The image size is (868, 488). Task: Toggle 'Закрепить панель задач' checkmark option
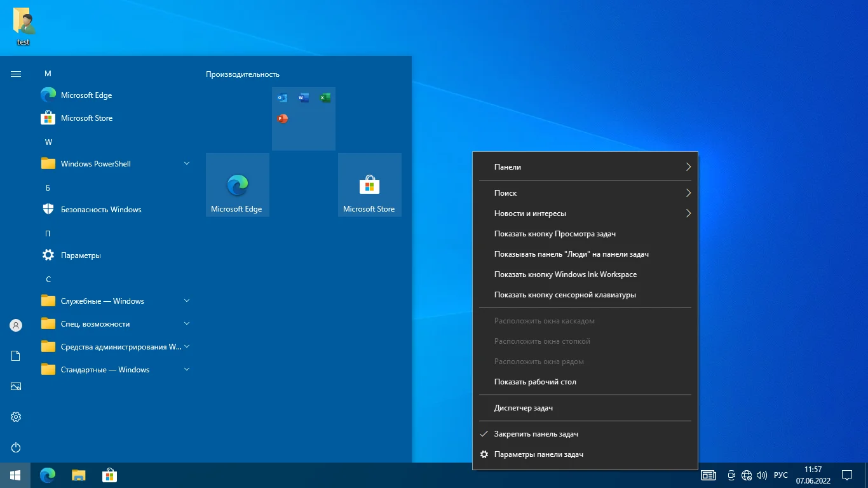click(536, 434)
